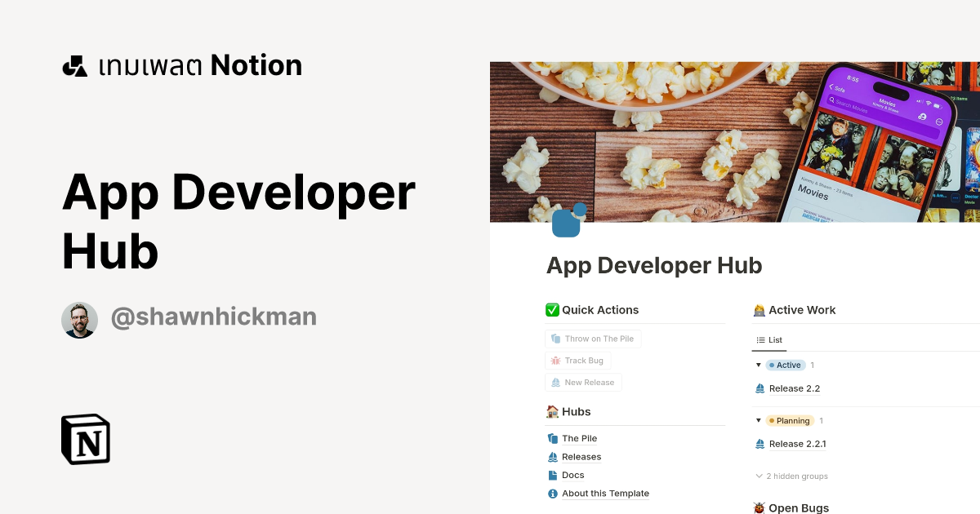Collapse the Planning group with its disclosure triangle
This screenshot has width=980, height=514.
click(x=759, y=420)
